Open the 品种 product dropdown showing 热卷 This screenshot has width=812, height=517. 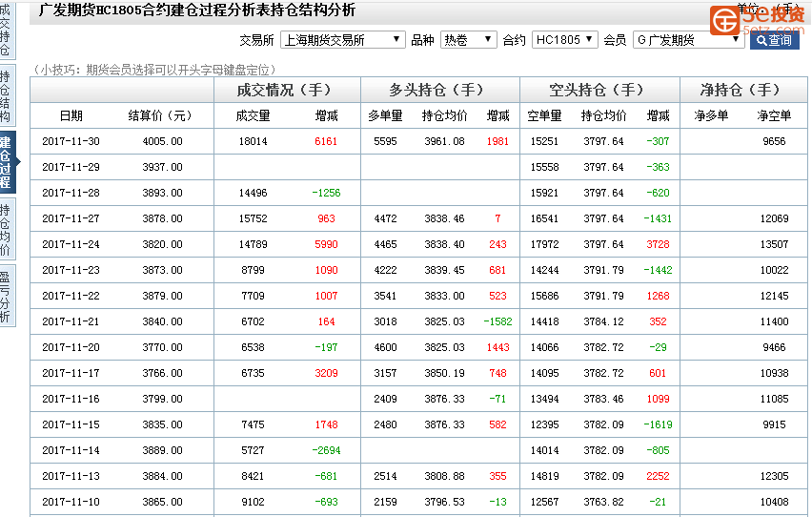(x=468, y=40)
